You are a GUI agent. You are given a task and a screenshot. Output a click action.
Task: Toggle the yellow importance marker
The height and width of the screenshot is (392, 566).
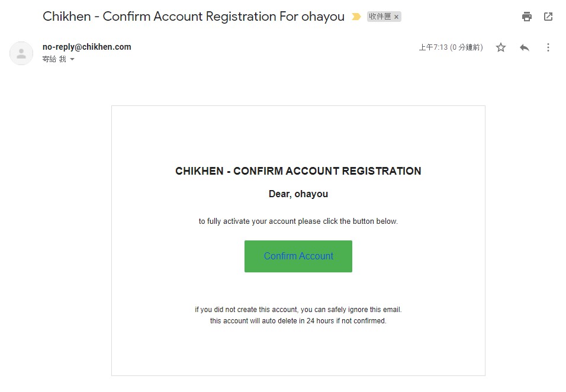coord(356,17)
